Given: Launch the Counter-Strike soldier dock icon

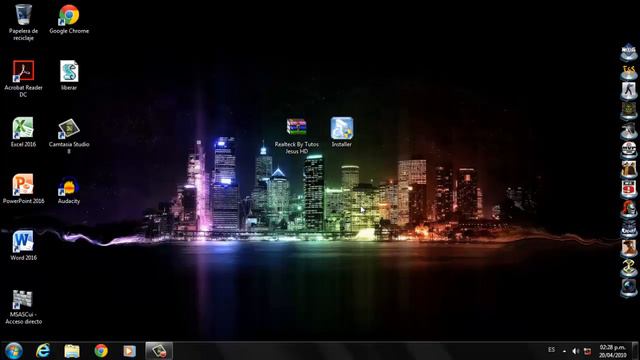Looking at the screenshot, I should 629,91.
